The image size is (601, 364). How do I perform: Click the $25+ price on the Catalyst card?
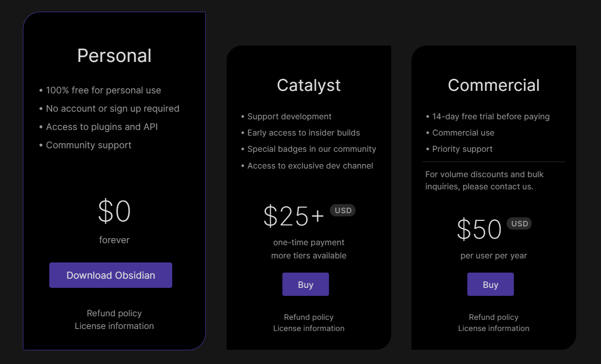click(294, 217)
